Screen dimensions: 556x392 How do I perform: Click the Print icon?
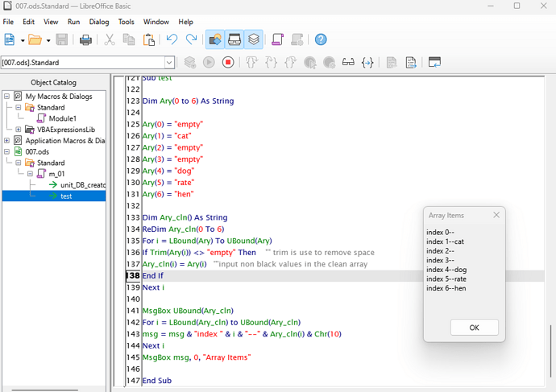(x=85, y=39)
